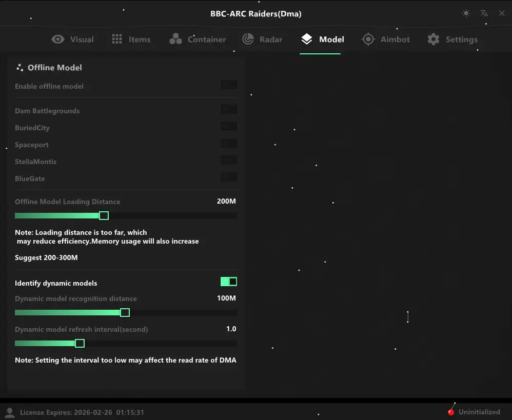The height and width of the screenshot is (420, 512).
Task: Toggle the BlueGate switch
Action: (228, 177)
